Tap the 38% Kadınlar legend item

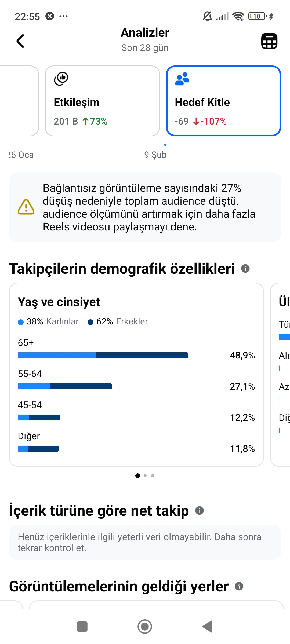[48, 321]
